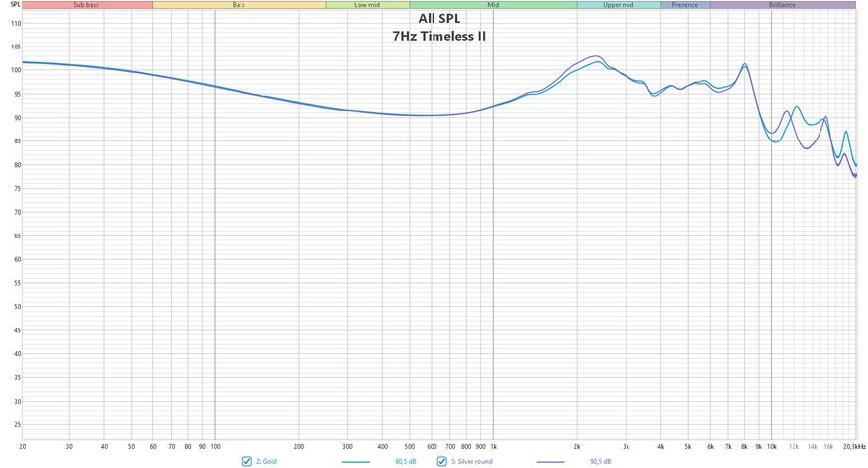Click the 90,5 dB value beside Silver round swatch
Viewport: 868px width, 468px height.
point(600,461)
